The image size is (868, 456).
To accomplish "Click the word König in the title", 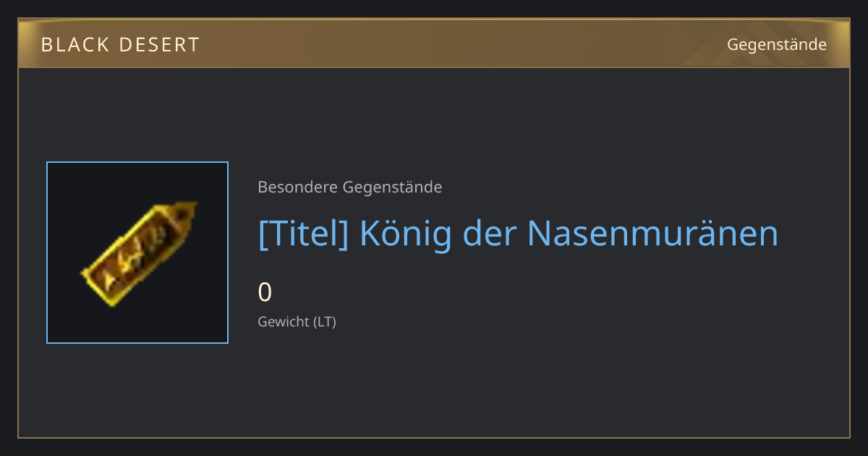I will point(406,233).
